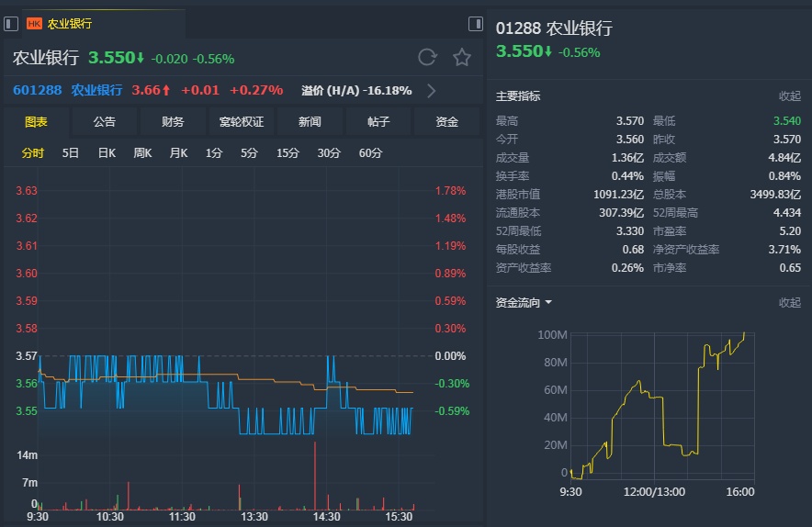Click the 资产收益率 value 0.26%
Image resolution: width=812 pixels, height=527 pixels.
point(627,268)
